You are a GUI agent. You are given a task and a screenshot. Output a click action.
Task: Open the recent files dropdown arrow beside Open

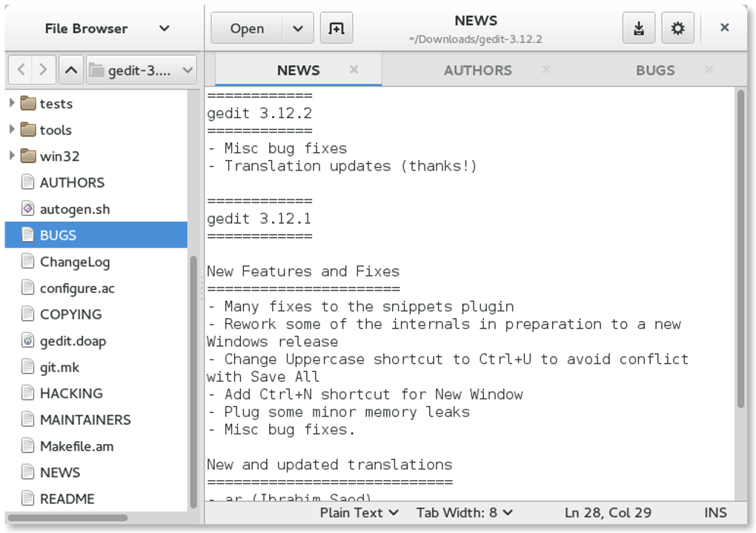click(x=298, y=28)
